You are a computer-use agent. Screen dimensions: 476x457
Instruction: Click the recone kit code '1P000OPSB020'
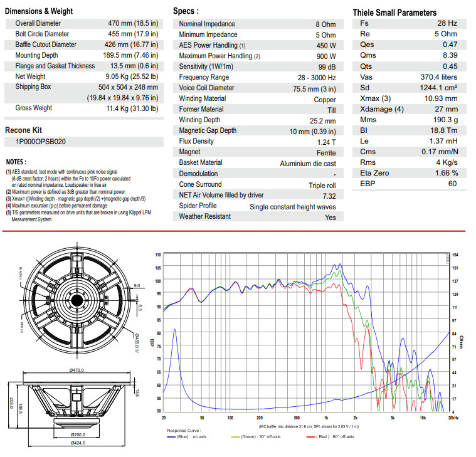coord(40,142)
